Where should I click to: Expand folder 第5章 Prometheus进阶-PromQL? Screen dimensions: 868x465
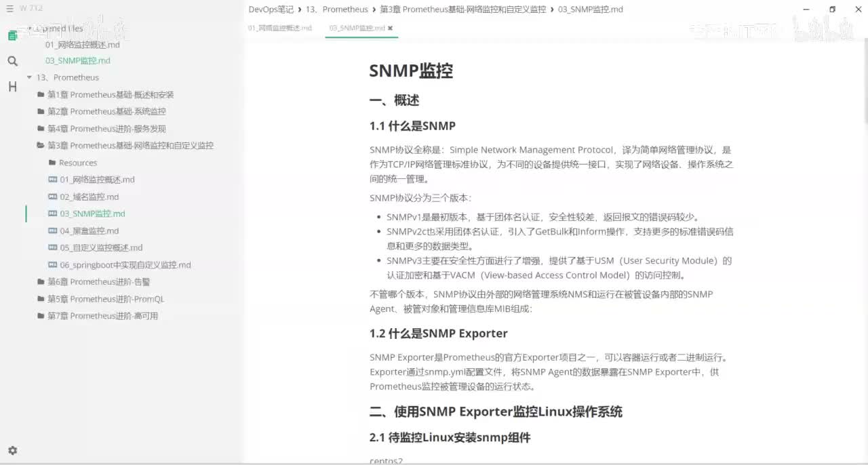click(x=106, y=299)
